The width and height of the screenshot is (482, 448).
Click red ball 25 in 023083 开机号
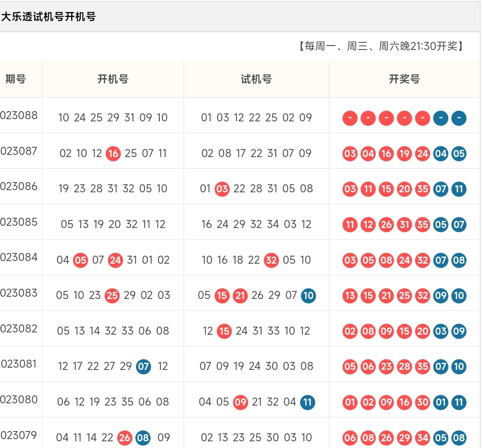pyautogui.click(x=112, y=295)
